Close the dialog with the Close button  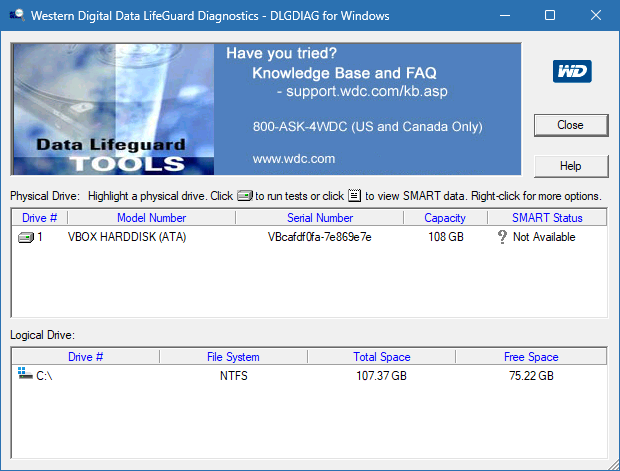(x=571, y=125)
